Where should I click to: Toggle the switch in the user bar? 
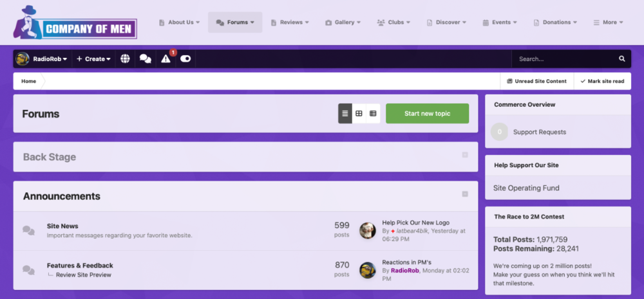[x=185, y=59]
